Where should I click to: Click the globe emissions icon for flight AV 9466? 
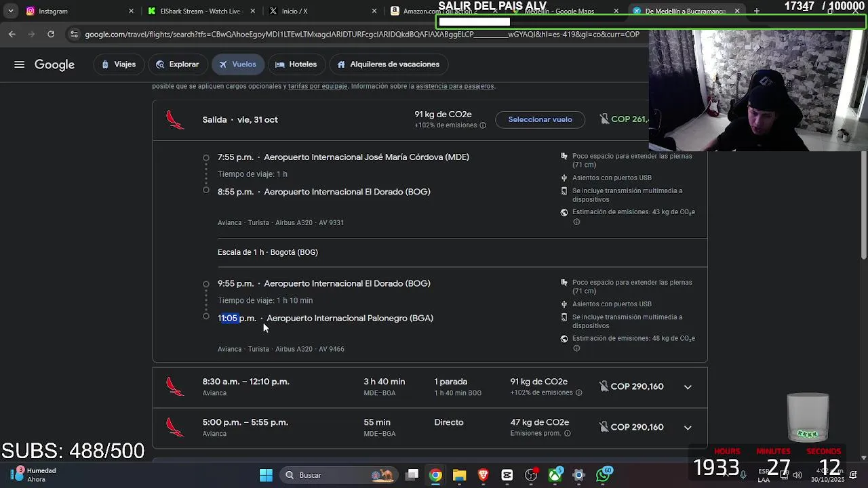click(564, 339)
